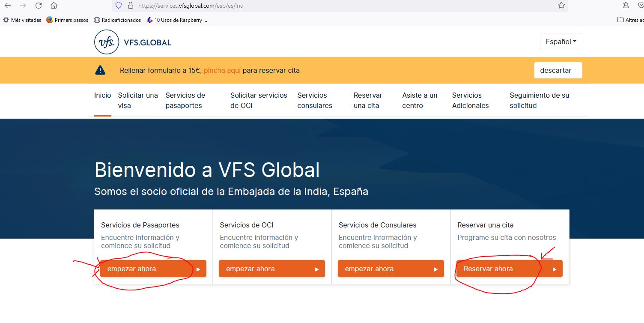Click the shield tracking protection icon
Image resolution: width=644 pixels, height=323 pixels.
(x=119, y=6)
